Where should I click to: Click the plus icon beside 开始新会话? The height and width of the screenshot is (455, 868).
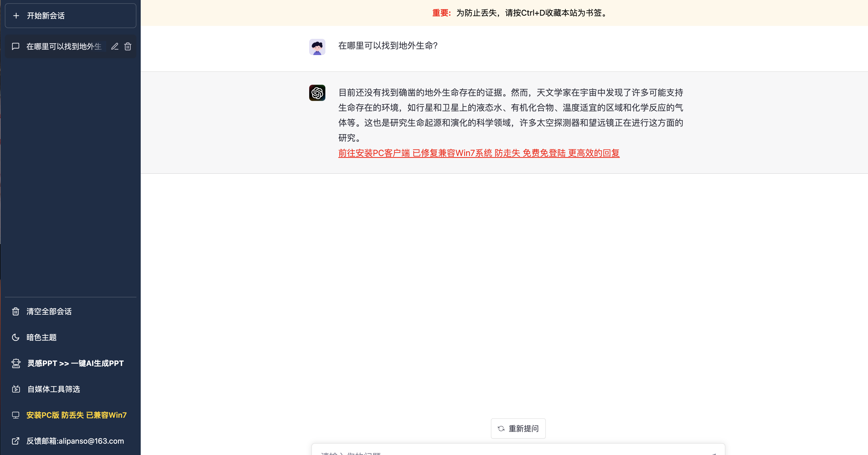[x=16, y=15]
